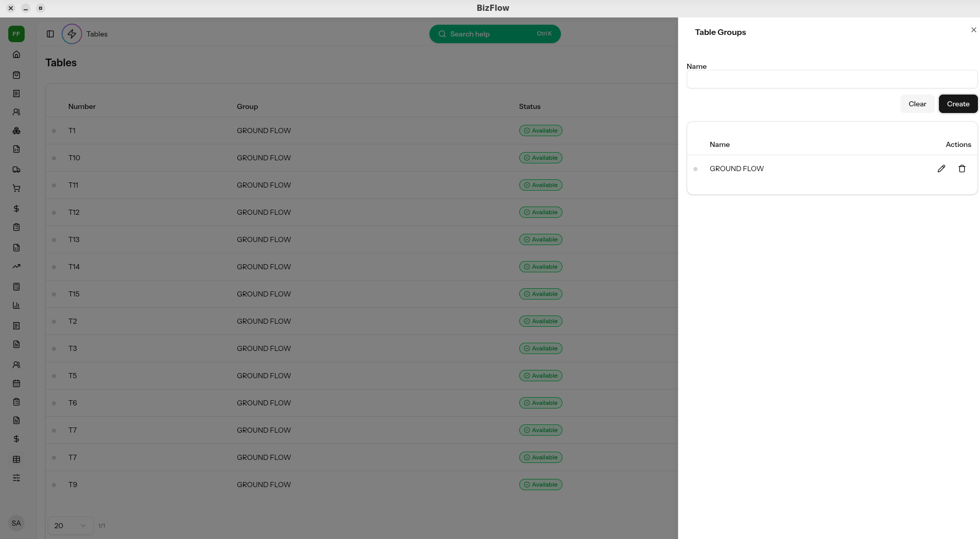
Task: Open the home icon in sidebar
Action: point(16,54)
